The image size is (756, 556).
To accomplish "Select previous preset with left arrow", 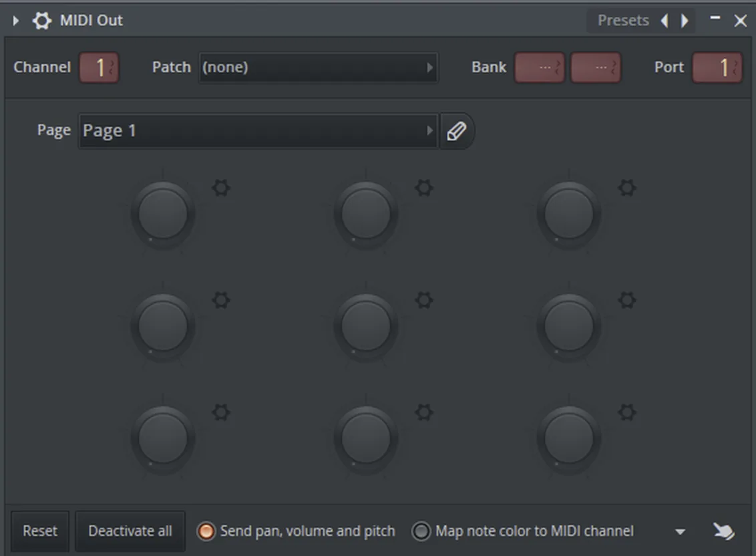I will [x=665, y=21].
